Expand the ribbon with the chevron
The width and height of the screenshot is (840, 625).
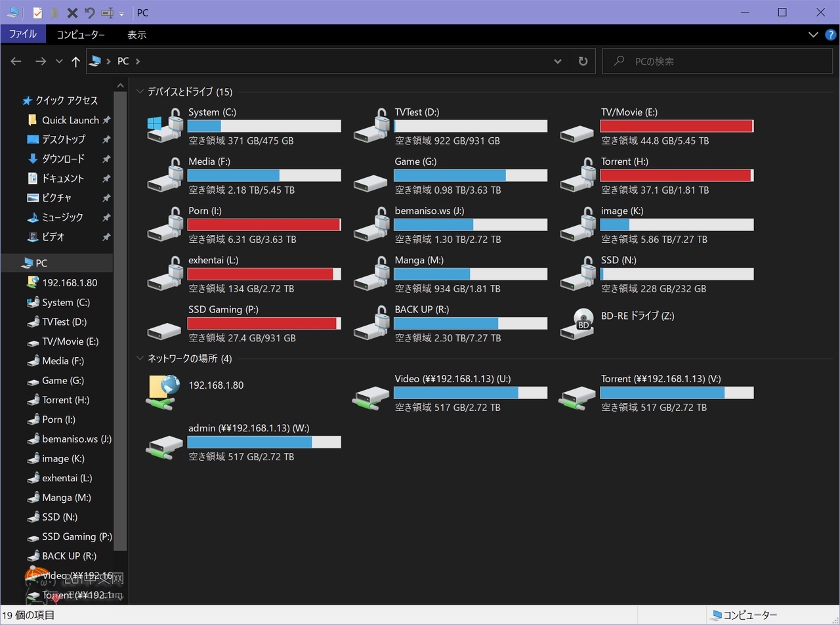point(813,35)
